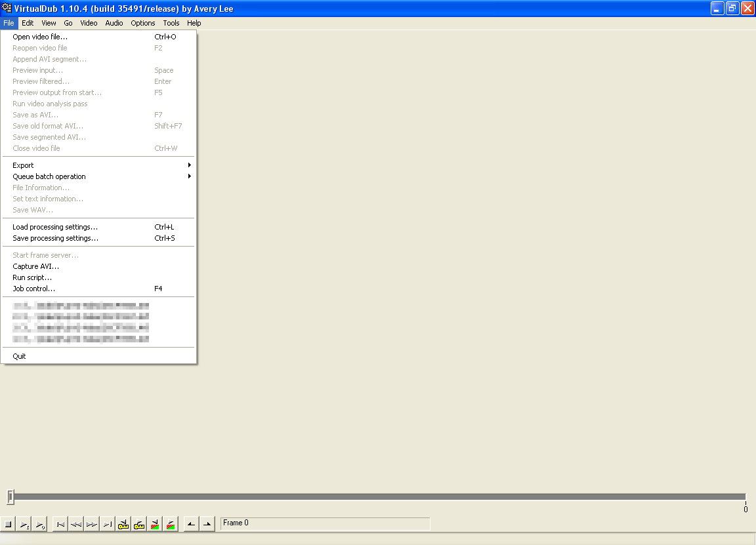Viewport: 756px width, 545px height.
Task: Open the Video menu
Action: click(x=88, y=23)
